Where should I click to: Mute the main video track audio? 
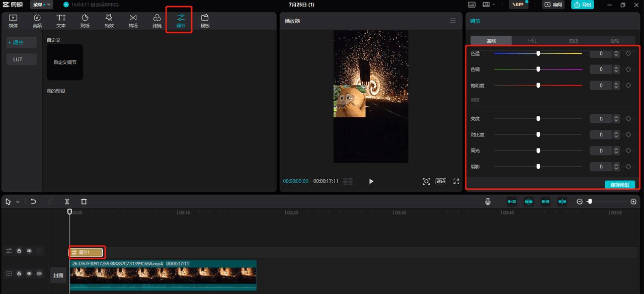(x=39, y=273)
